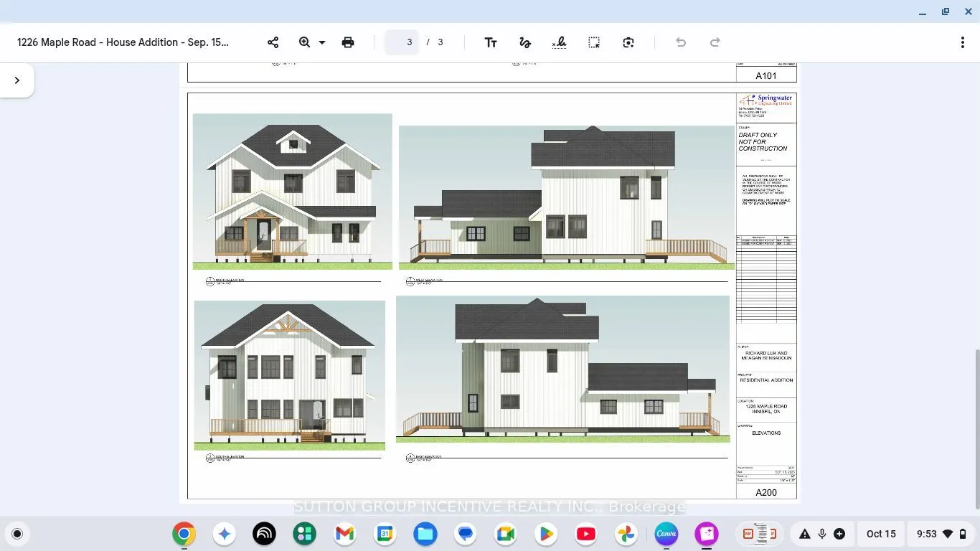Click the Undo arrow button
980x551 pixels.
click(681, 42)
